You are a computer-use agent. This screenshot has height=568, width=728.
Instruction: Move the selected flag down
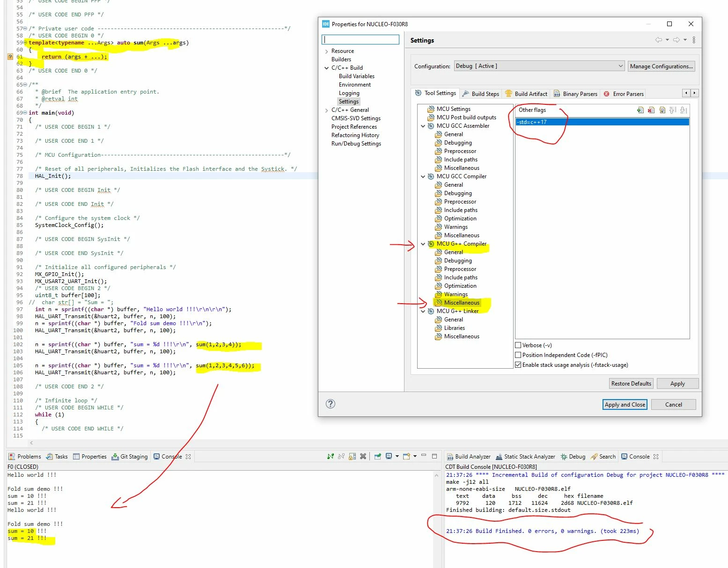click(x=684, y=110)
